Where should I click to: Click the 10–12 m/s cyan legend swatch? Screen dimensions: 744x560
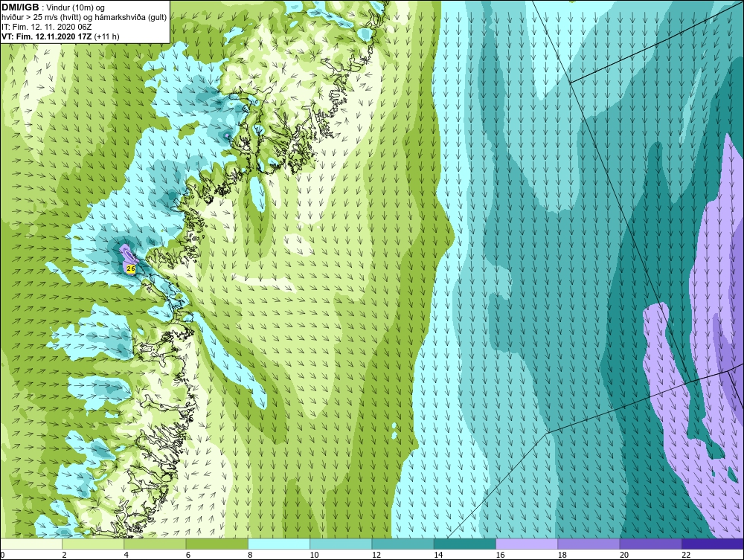point(341,544)
